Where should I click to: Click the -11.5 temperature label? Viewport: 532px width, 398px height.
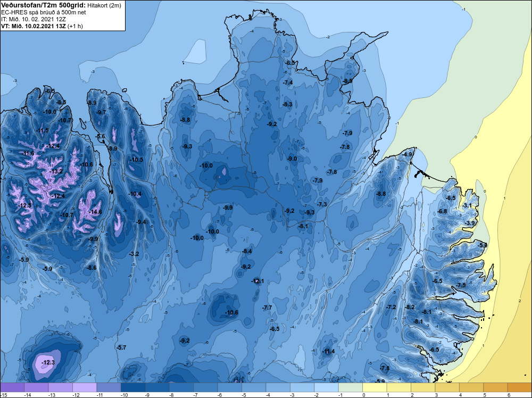43,131
